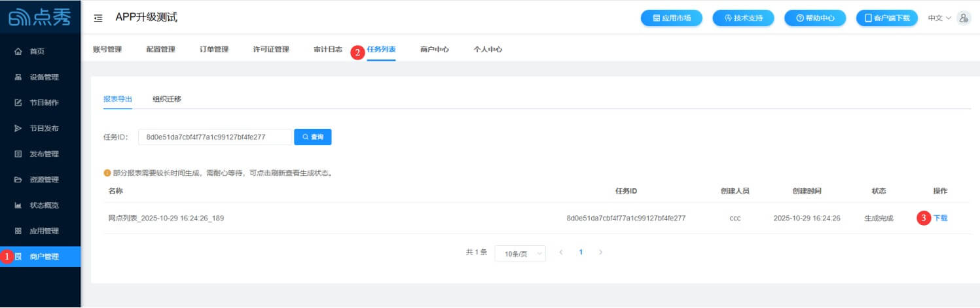Open the 10条/页 page size dropdown
980x308 pixels.
(520, 253)
